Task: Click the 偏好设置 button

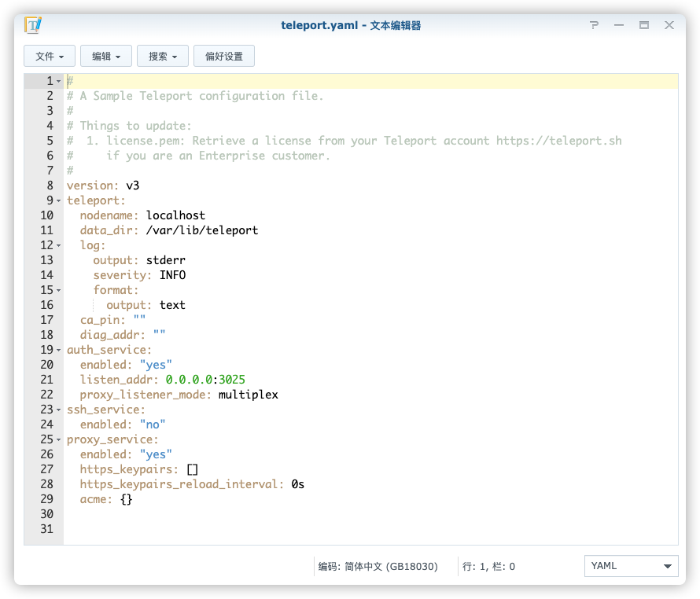Action: pos(224,56)
